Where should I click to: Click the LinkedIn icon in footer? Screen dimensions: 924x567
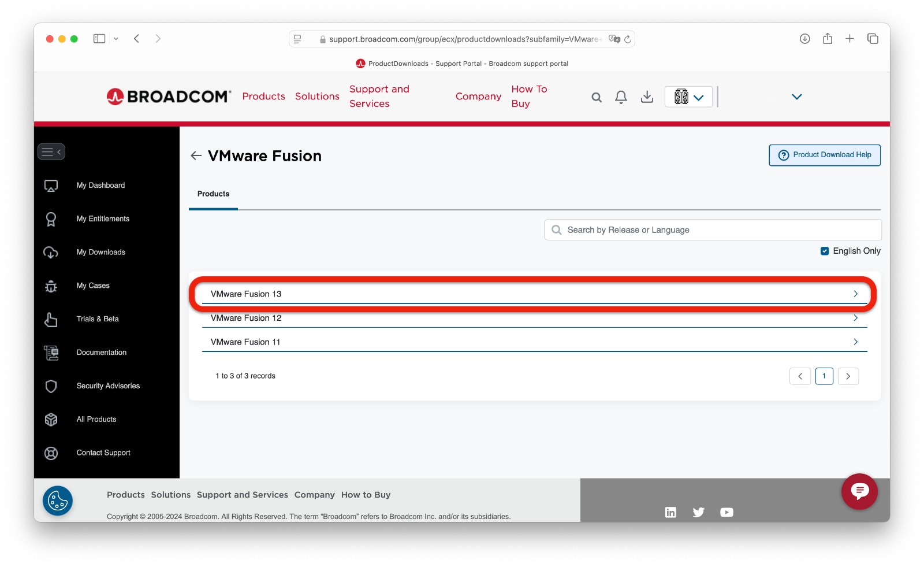point(670,512)
